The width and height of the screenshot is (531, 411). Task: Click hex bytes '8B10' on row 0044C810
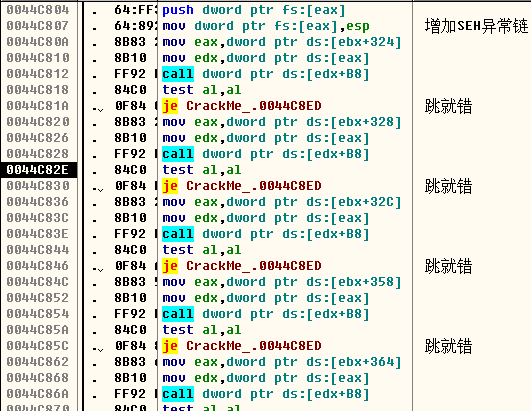[130, 58]
